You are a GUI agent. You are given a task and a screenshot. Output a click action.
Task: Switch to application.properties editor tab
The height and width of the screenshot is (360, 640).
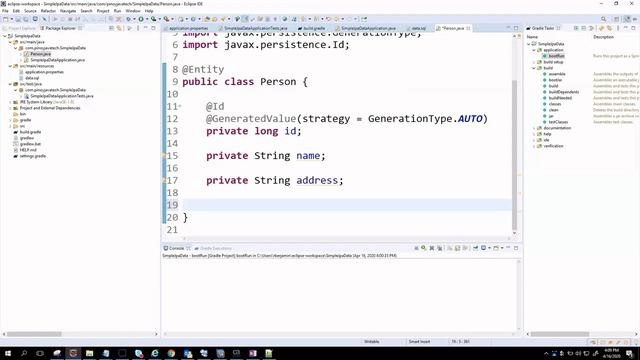coord(188,28)
